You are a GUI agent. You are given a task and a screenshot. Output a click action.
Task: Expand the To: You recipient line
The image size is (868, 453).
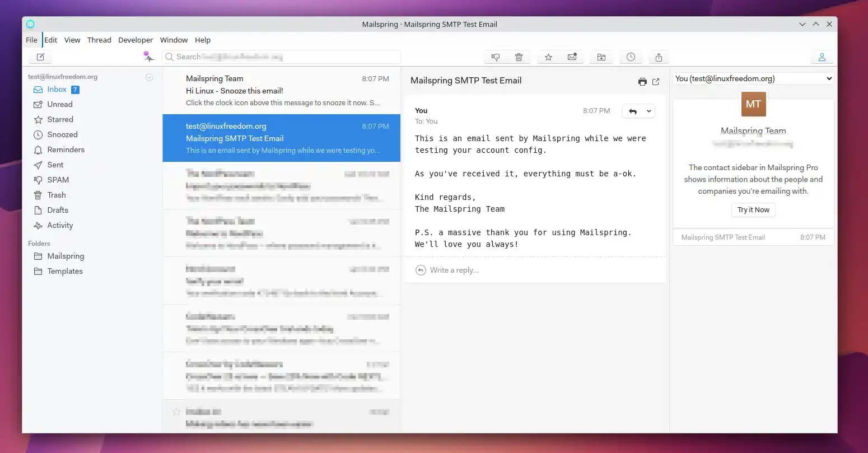point(426,122)
